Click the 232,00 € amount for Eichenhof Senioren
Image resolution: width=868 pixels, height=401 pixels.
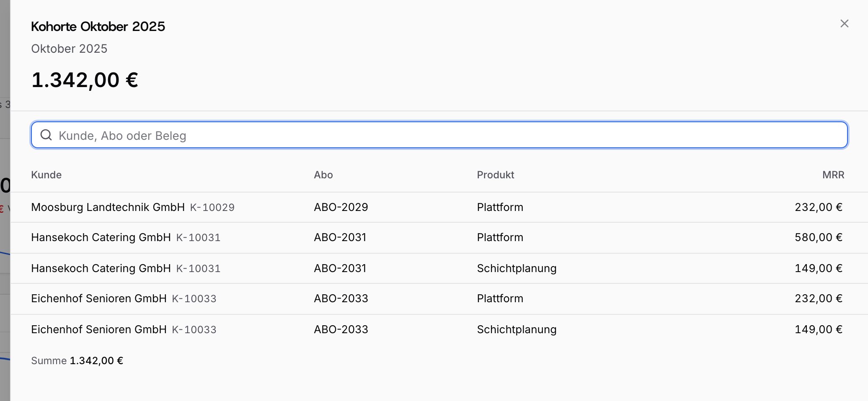tap(819, 298)
